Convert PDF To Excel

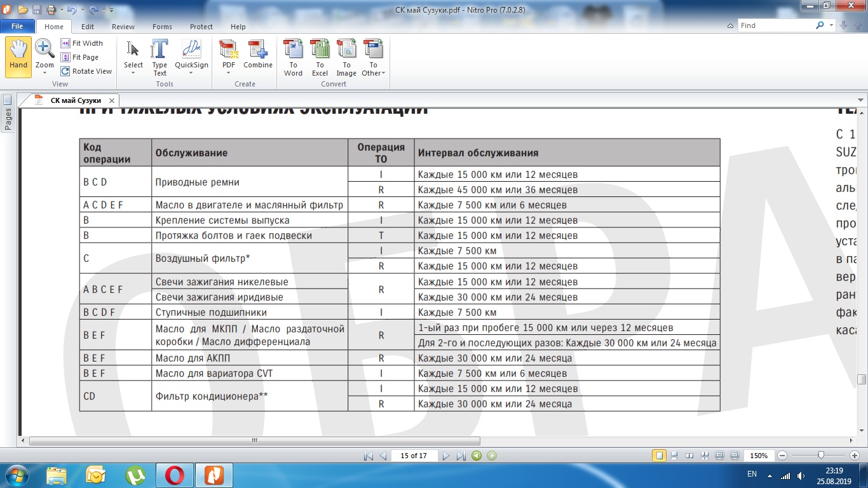(x=320, y=57)
